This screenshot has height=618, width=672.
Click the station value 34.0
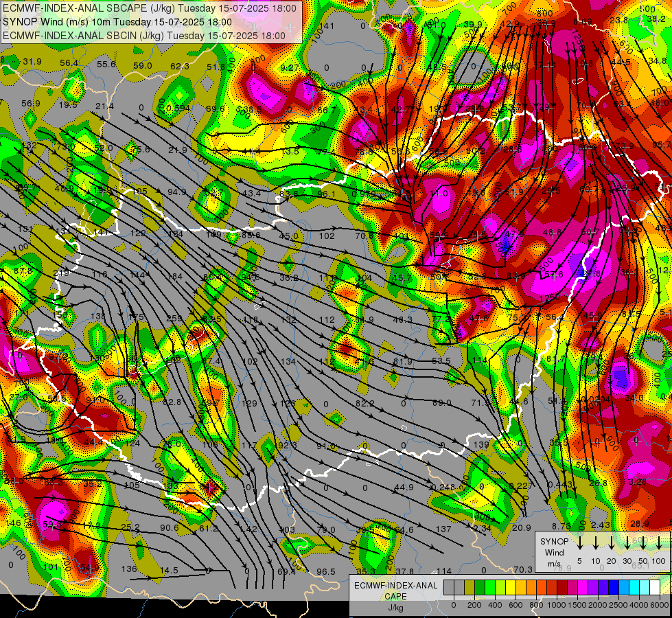pos(634,398)
